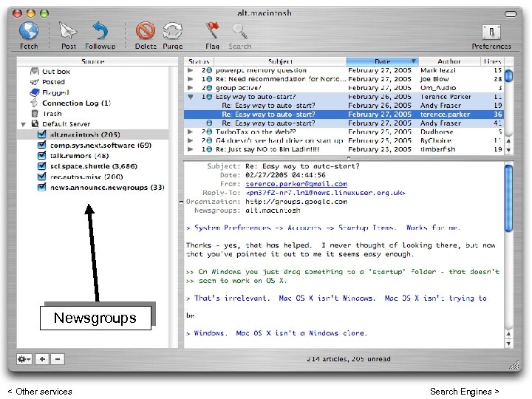Click unread dot on group active? thread
The image size is (532, 399).
(209, 88)
